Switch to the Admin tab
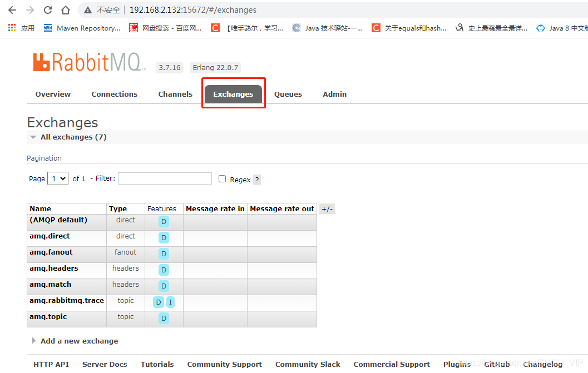This screenshot has width=588, height=373. click(x=334, y=94)
